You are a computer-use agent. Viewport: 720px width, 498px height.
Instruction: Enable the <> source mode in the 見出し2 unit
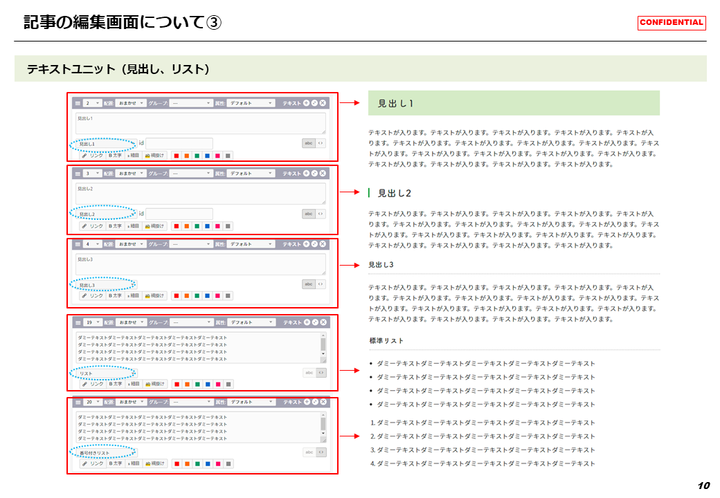coord(321,213)
